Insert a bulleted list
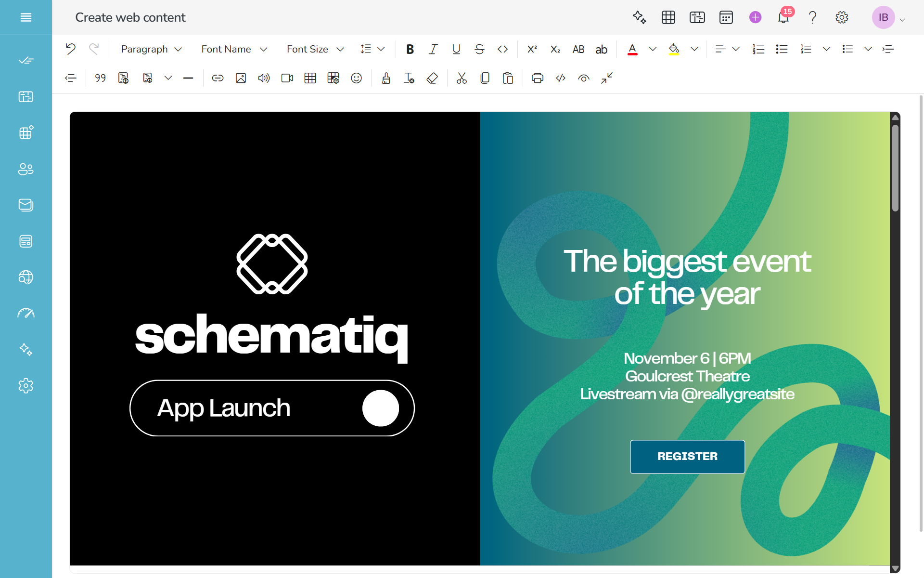The width and height of the screenshot is (924, 578). click(x=782, y=49)
